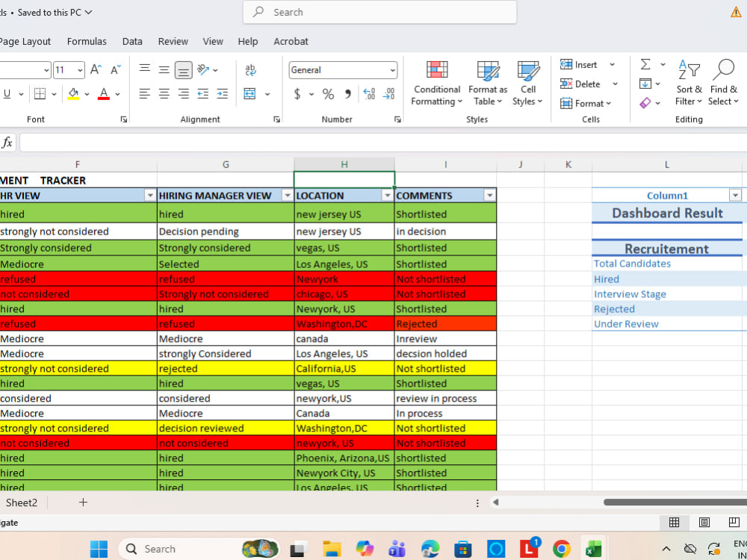
Task: Apply bottom align to the cell
Action: pos(184,70)
